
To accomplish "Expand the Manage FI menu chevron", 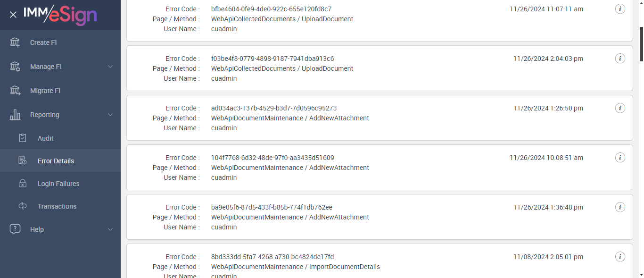I will coord(110,67).
